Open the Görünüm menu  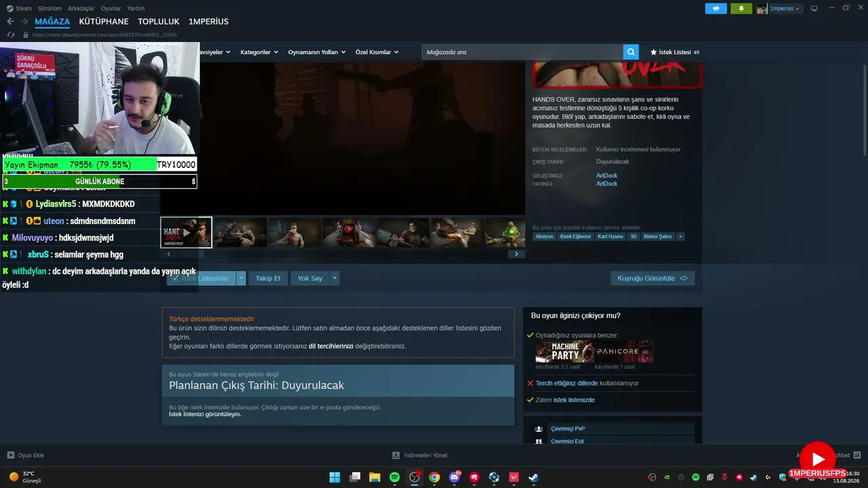pyautogui.click(x=50, y=8)
